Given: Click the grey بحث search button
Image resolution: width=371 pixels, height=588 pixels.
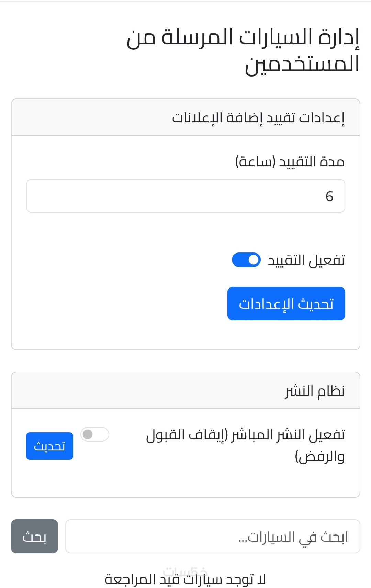Looking at the screenshot, I should (x=34, y=536).
